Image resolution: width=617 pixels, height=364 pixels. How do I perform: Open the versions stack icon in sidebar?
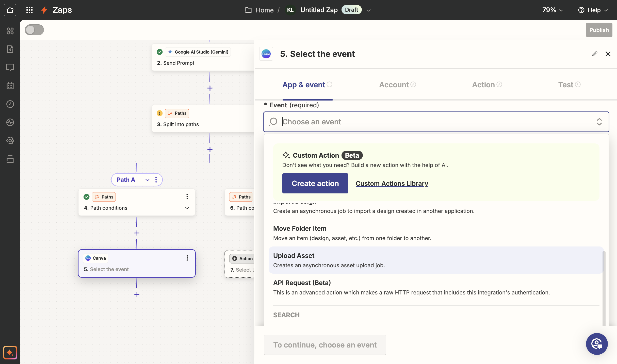pyautogui.click(x=10, y=159)
